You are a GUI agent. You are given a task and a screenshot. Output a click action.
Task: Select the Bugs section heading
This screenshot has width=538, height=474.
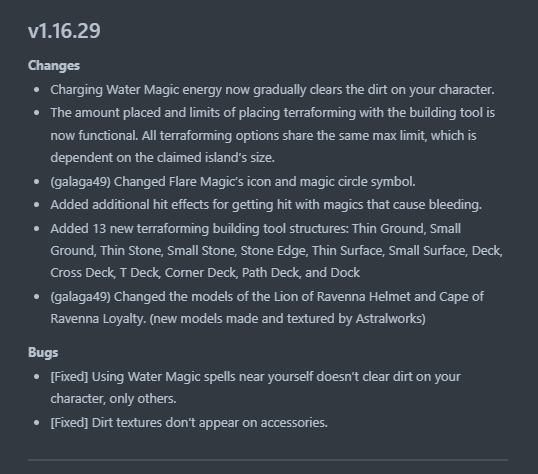click(43, 352)
